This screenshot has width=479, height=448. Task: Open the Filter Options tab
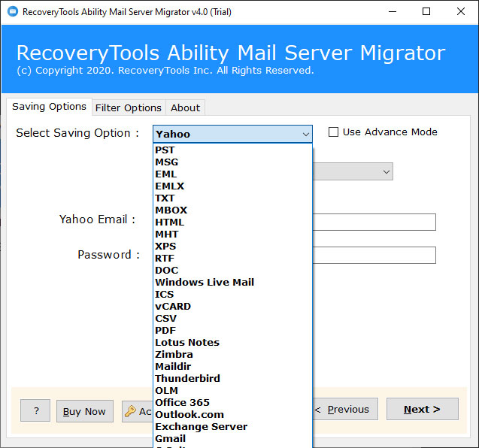coord(129,107)
